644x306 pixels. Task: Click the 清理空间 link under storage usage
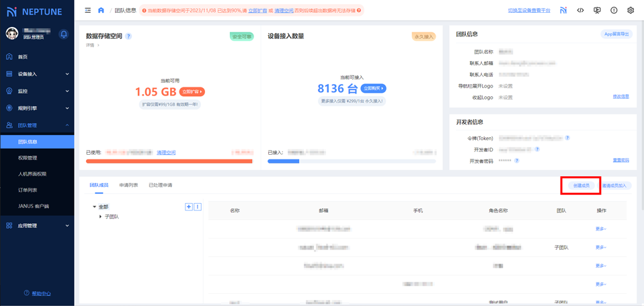(166, 153)
